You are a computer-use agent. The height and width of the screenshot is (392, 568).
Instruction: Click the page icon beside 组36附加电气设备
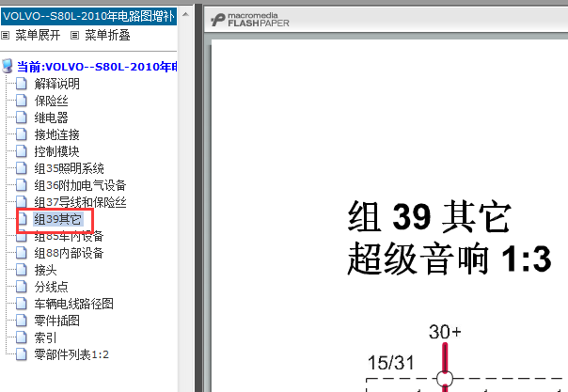point(22,185)
